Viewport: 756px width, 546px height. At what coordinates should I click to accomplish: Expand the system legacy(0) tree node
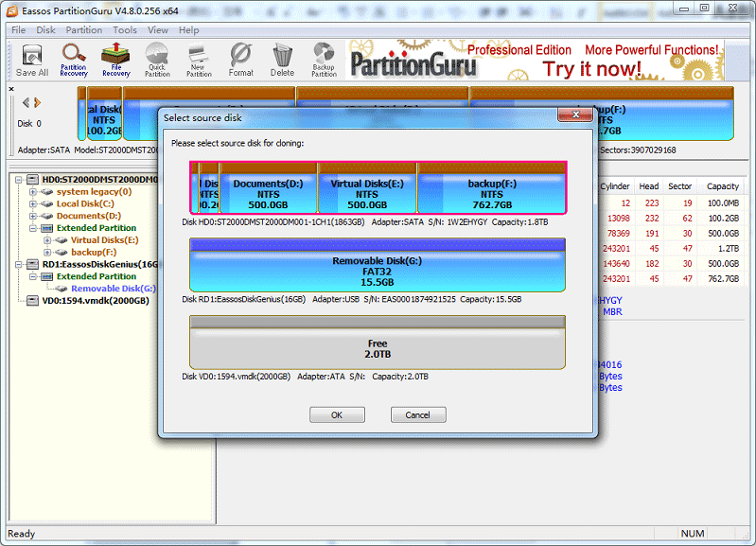click(x=33, y=192)
